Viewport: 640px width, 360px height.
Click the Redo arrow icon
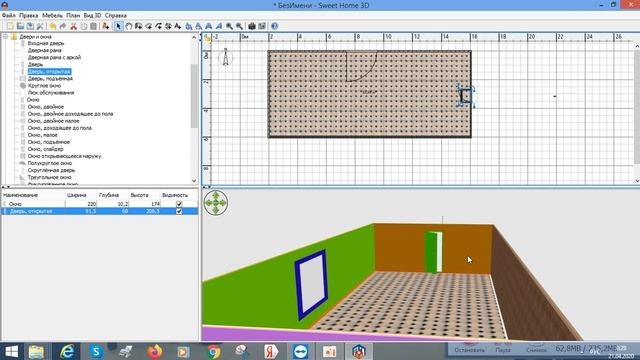tap(63, 26)
